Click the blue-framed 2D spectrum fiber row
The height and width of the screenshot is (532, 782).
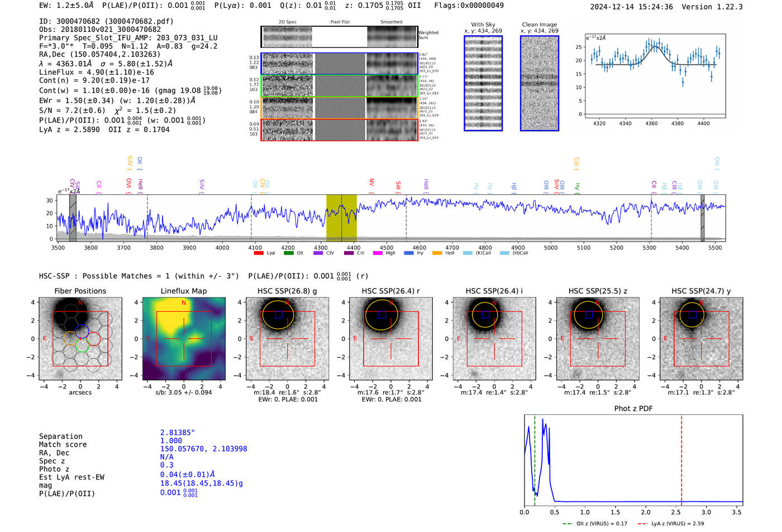pyautogui.click(x=340, y=64)
